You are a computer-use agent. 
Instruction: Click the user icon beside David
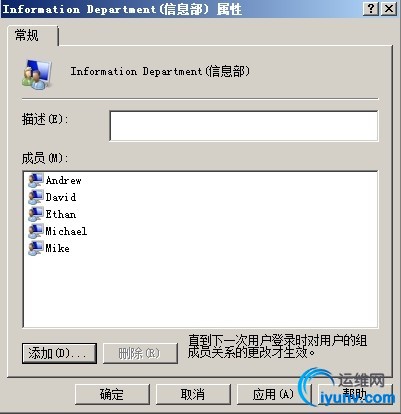[x=36, y=197]
